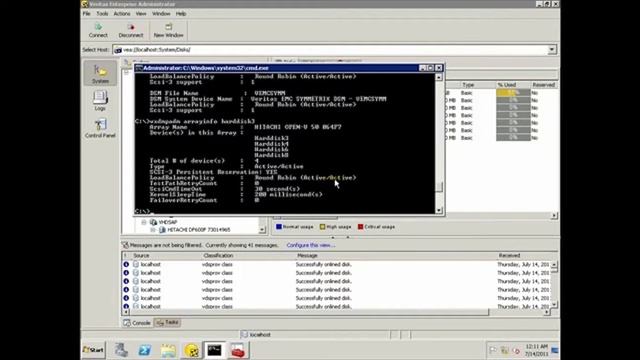Open the Window menu

tap(161, 13)
